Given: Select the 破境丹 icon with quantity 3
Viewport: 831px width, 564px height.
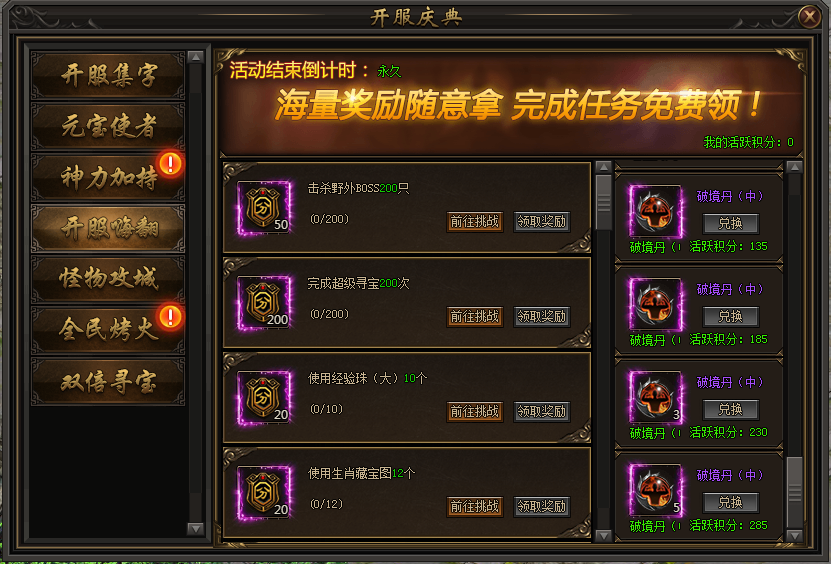Looking at the screenshot, I should coord(656,397).
